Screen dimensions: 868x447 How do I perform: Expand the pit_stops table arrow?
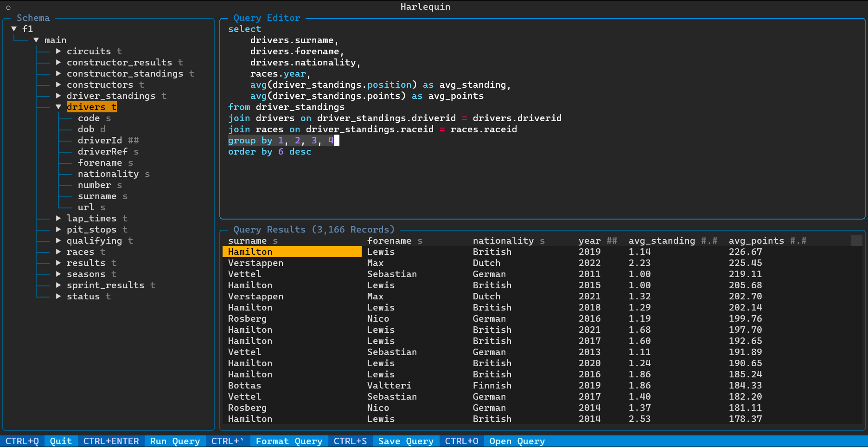(x=58, y=229)
